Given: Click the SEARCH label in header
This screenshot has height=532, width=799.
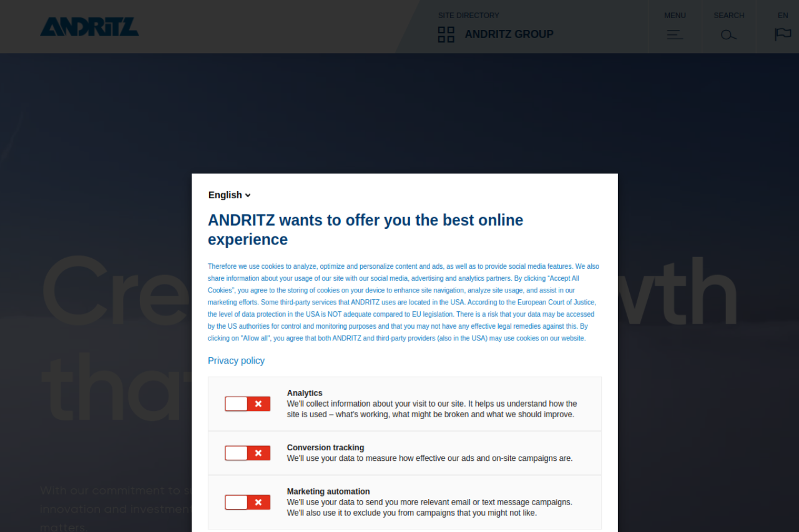Looking at the screenshot, I should coord(728,16).
